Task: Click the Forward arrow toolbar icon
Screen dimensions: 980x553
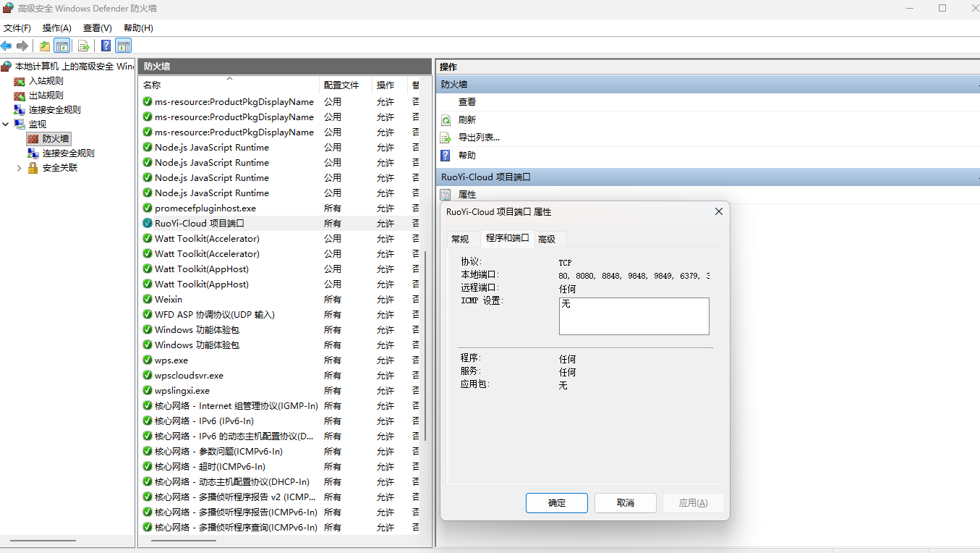Action: [x=22, y=46]
